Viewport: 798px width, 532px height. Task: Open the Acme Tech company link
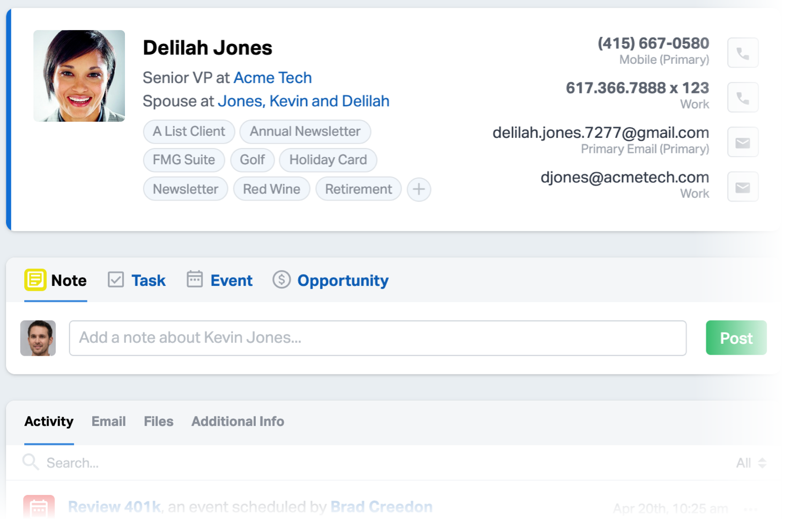(272, 78)
